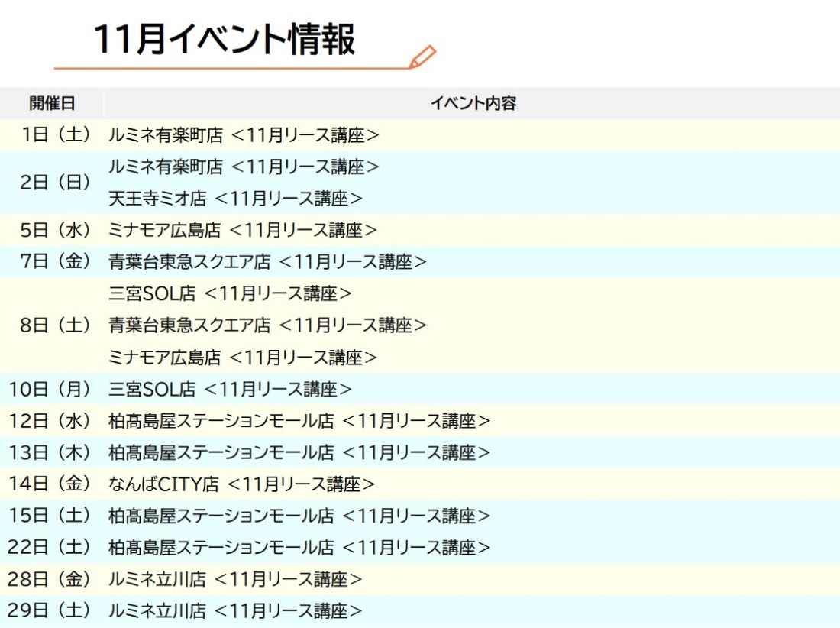Image resolution: width=840 pixels, height=628 pixels.
Task: Open ルミネ立川店 event on 28日（金）
Action: (235, 579)
